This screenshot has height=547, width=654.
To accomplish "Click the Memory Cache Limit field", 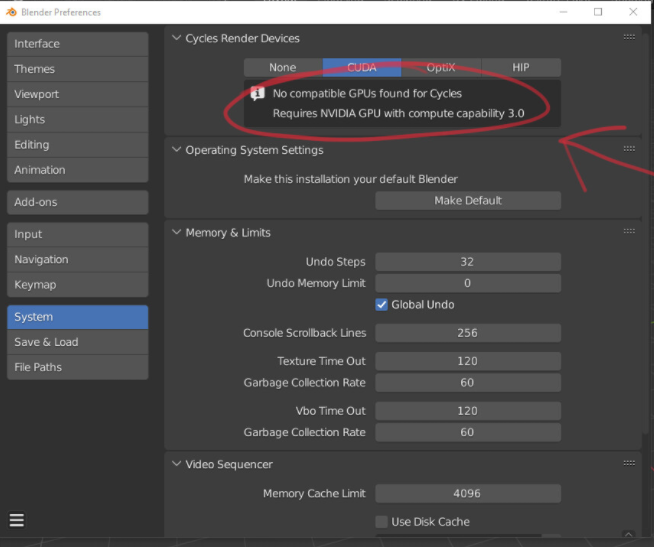I will pyautogui.click(x=468, y=494).
